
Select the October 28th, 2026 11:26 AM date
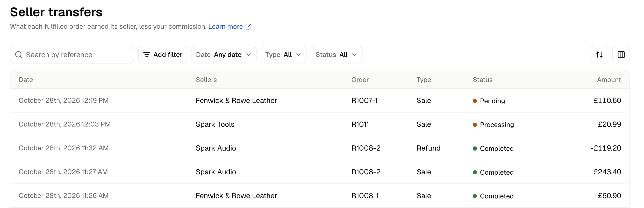pos(63,196)
